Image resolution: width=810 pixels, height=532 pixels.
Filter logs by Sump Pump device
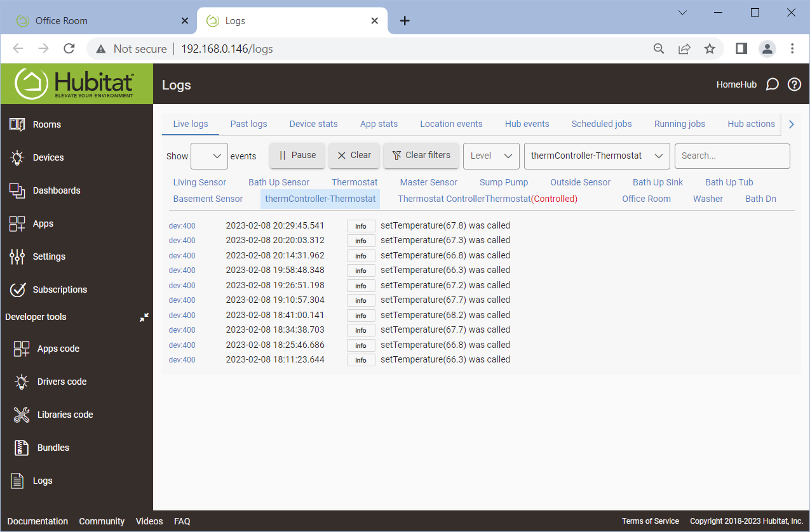pyautogui.click(x=503, y=182)
